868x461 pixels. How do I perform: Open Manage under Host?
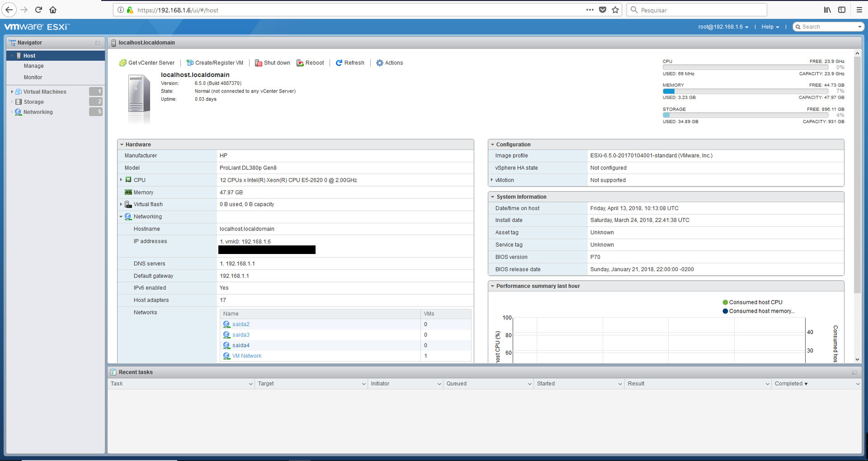click(x=34, y=66)
